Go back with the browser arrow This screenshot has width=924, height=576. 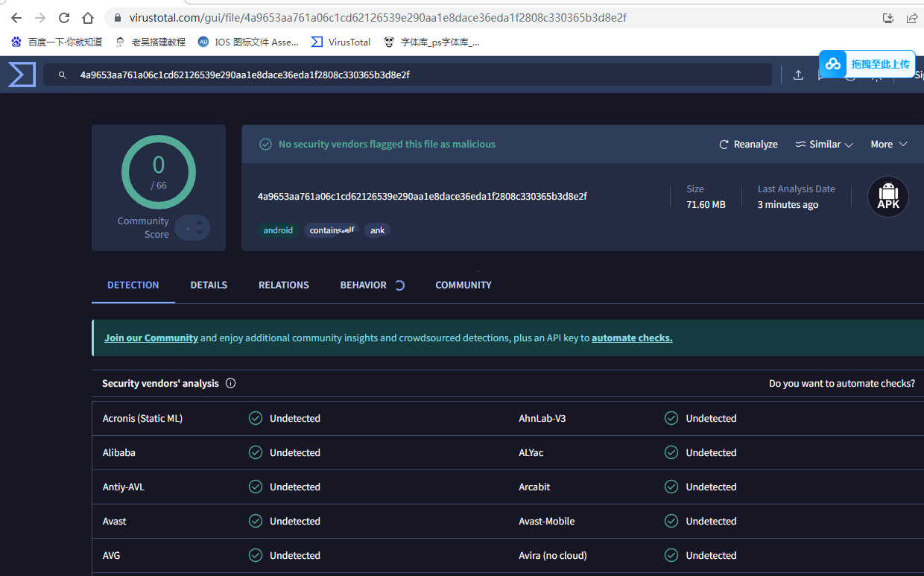coord(16,18)
